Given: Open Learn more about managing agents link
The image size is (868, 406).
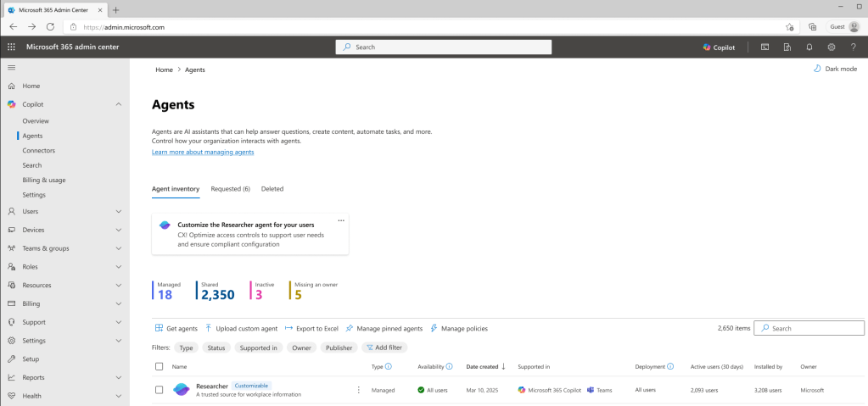Looking at the screenshot, I should (x=203, y=152).
